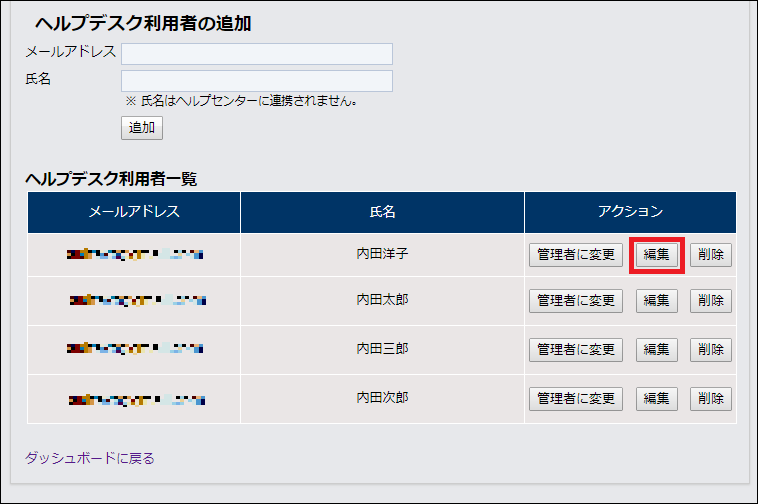Click the メールアドレス input field
This screenshot has width=758, height=504.
[x=256, y=54]
